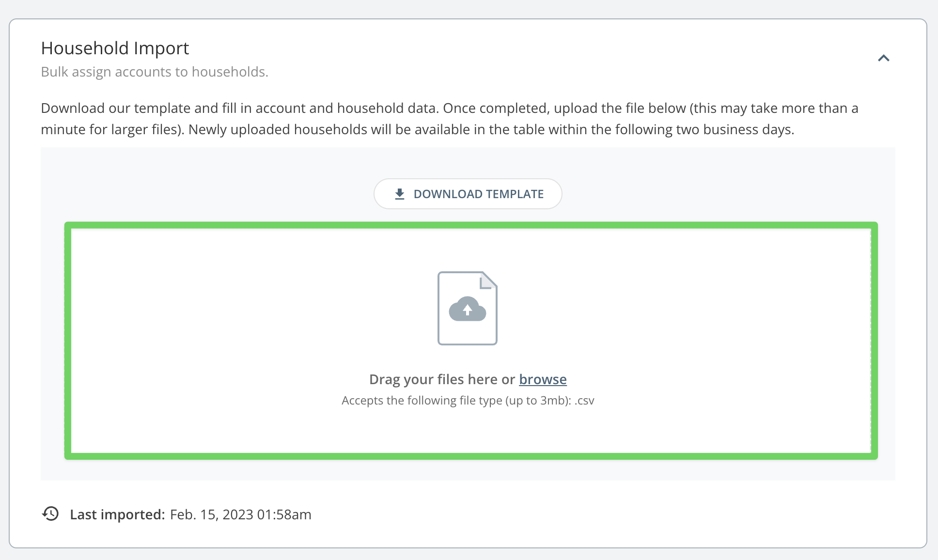938x560 pixels.
Task: Open the browse link to select a file
Action: coord(542,380)
